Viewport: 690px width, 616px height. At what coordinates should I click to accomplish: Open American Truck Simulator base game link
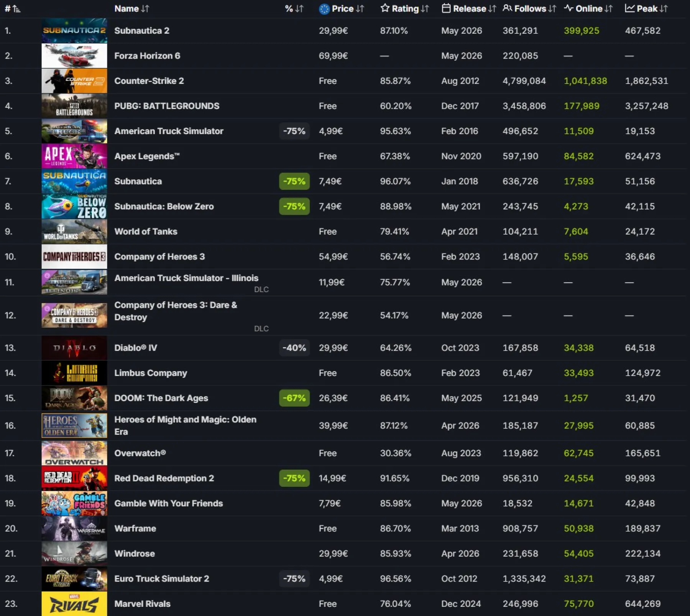coord(169,131)
